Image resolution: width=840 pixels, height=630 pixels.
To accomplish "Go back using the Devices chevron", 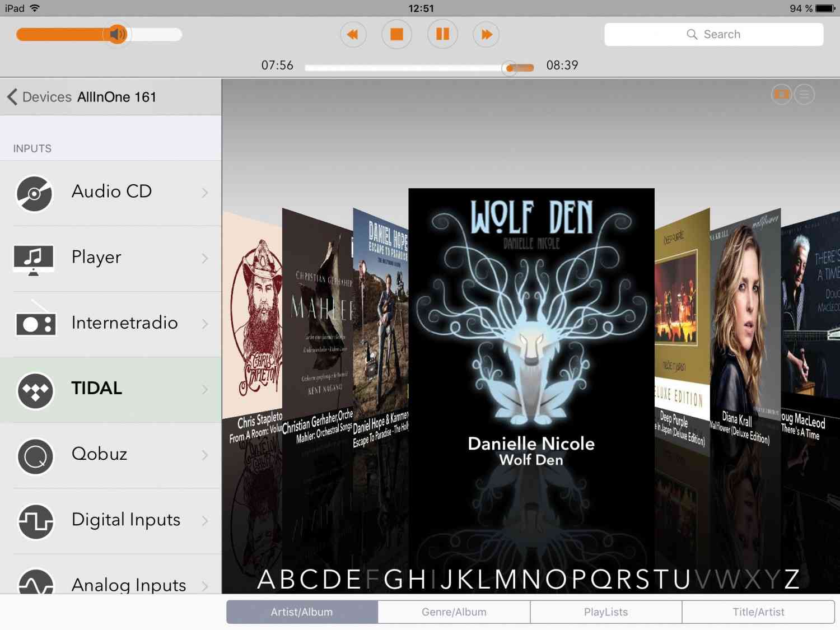I will tap(12, 97).
